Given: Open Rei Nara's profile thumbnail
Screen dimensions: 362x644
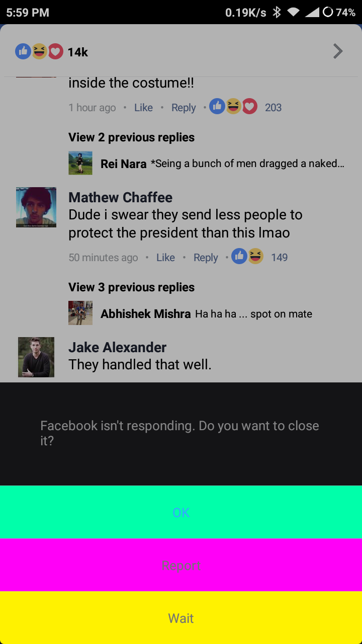Looking at the screenshot, I should [80, 163].
